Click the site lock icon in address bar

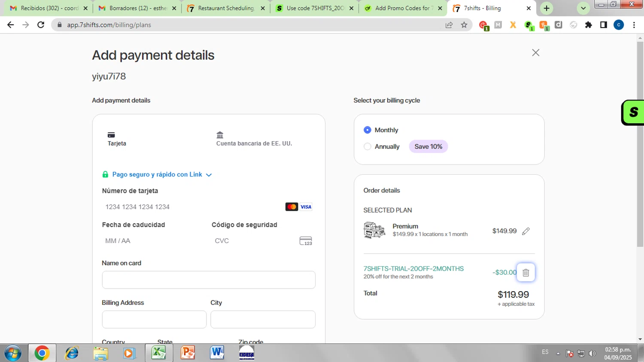60,25
